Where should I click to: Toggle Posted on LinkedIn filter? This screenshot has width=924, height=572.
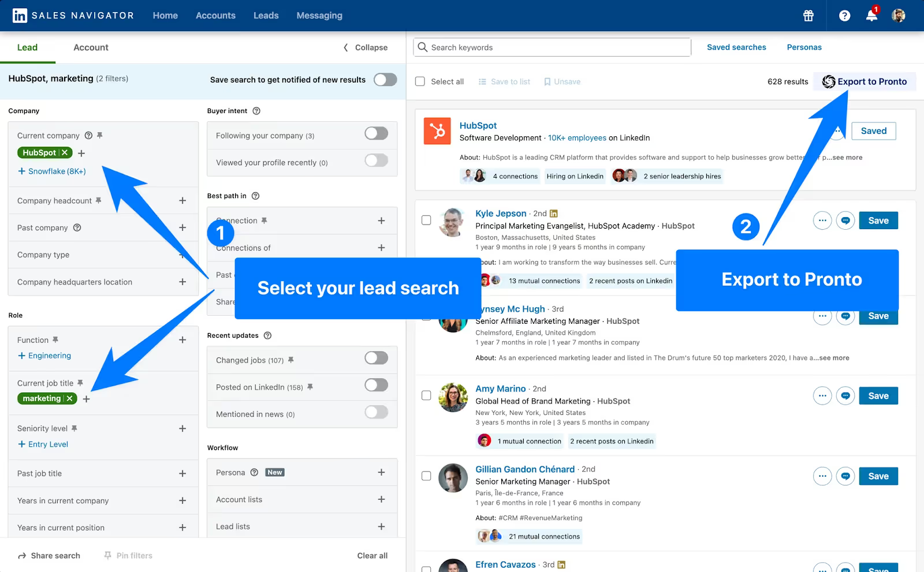[376, 385]
